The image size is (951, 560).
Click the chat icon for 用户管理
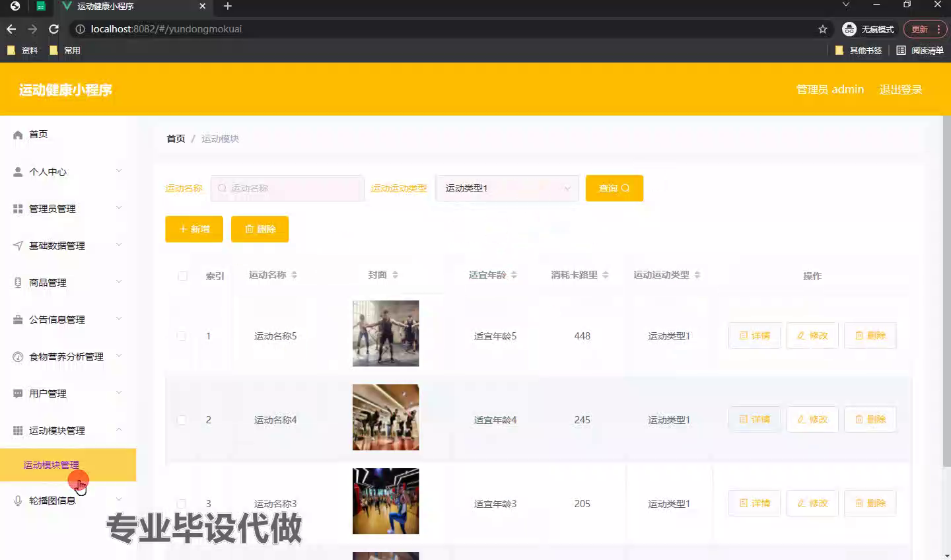tap(18, 394)
